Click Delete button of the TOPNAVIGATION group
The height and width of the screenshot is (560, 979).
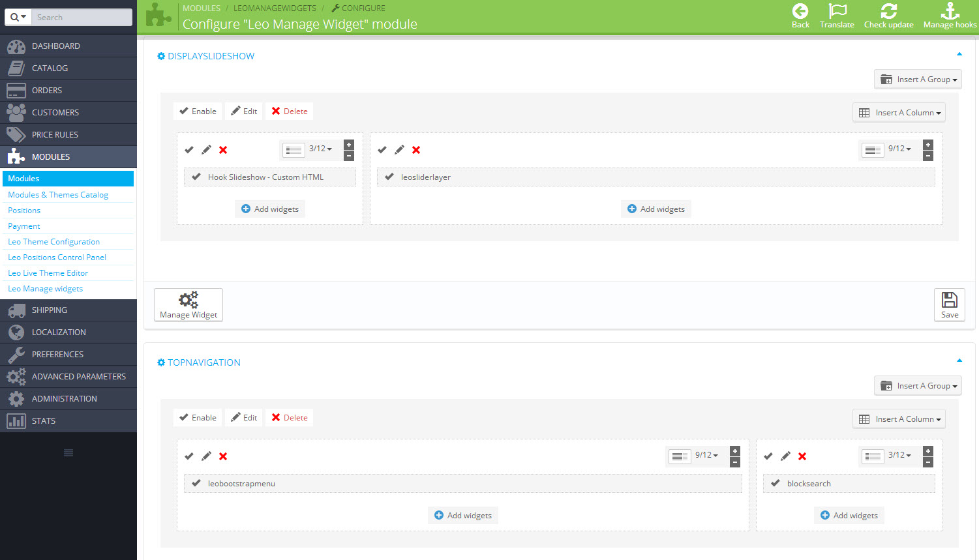[x=290, y=418]
